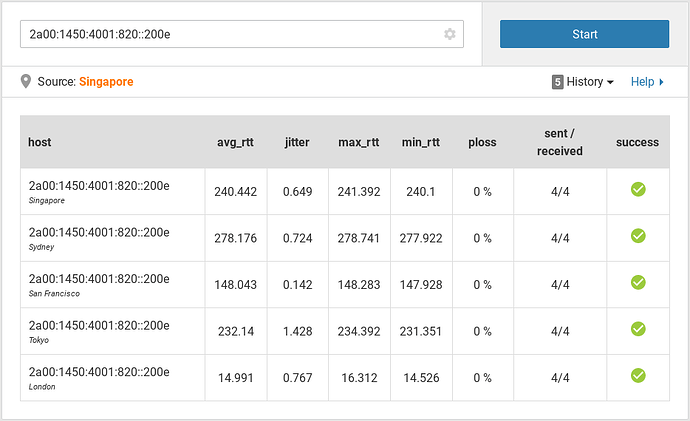Sort by jitter column header
The width and height of the screenshot is (690, 421).
click(297, 142)
